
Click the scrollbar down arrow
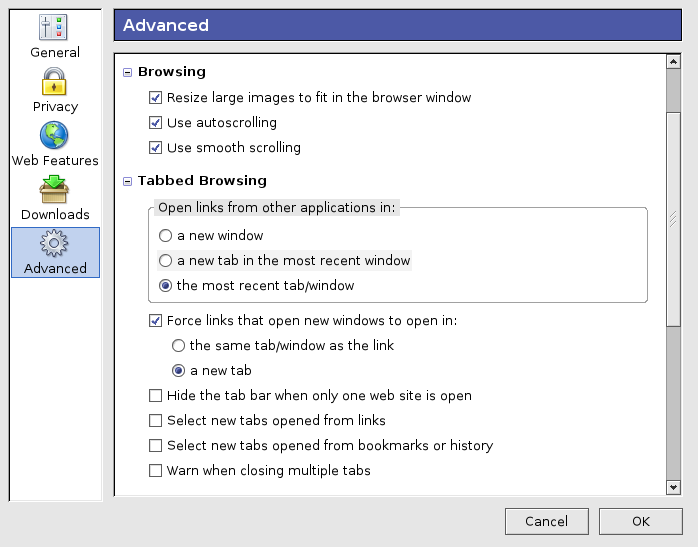[673, 487]
